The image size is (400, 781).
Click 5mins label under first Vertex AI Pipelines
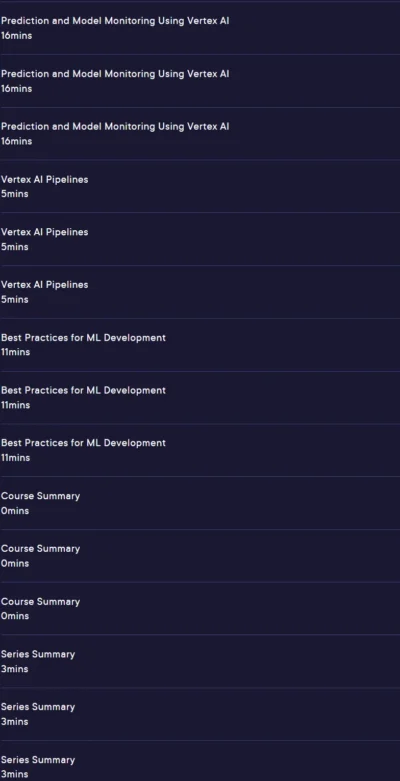[14, 194]
